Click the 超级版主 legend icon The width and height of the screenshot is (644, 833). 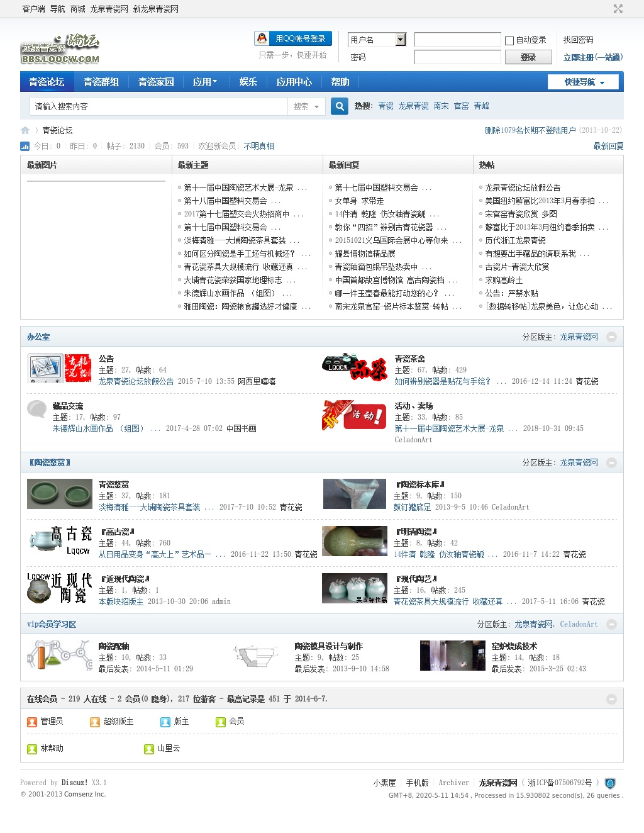coord(95,722)
